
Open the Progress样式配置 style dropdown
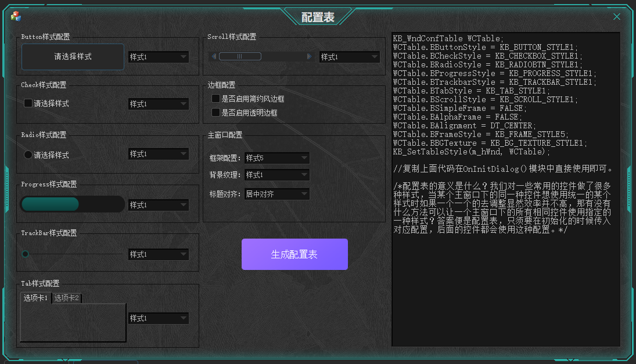click(158, 205)
